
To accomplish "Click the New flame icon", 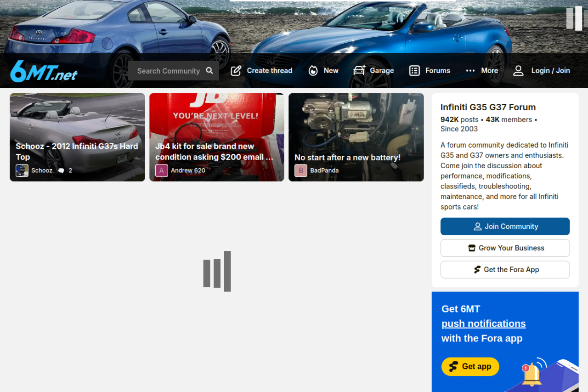I will tap(313, 71).
